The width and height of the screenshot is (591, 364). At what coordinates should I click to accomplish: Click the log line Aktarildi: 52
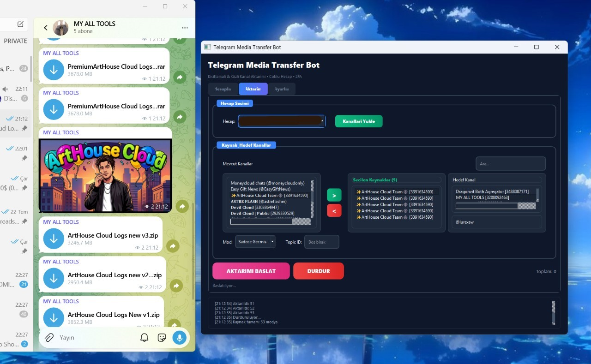(235, 308)
